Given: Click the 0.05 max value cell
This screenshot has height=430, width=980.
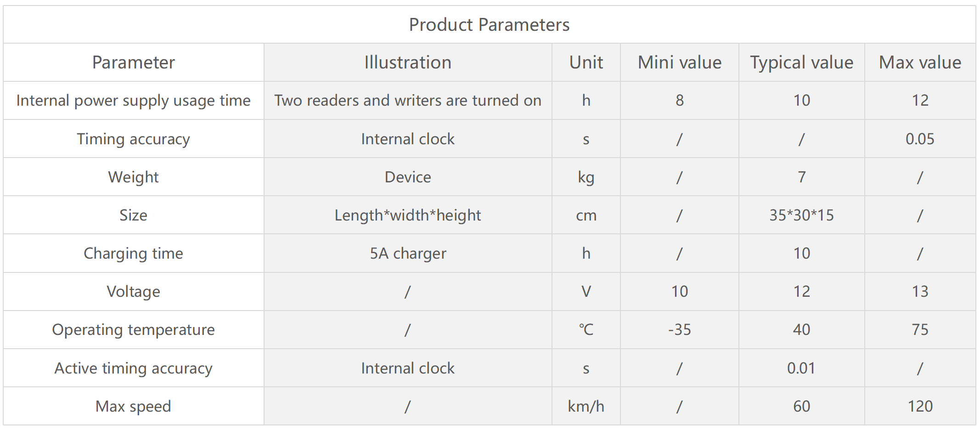Looking at the screenshot, I should click(920, 139).
